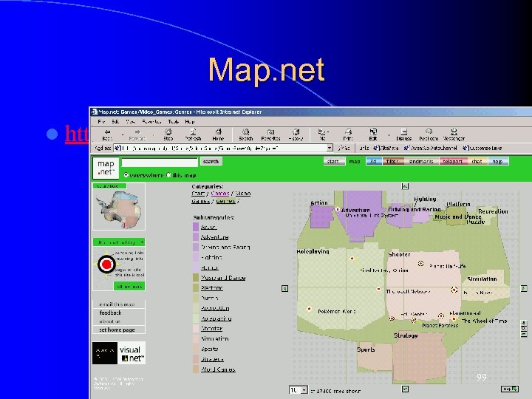The width and height of the screenshot is (532, 399).
Task: Open the address bar dropdown arrow
Action: (x=330, y=148)
